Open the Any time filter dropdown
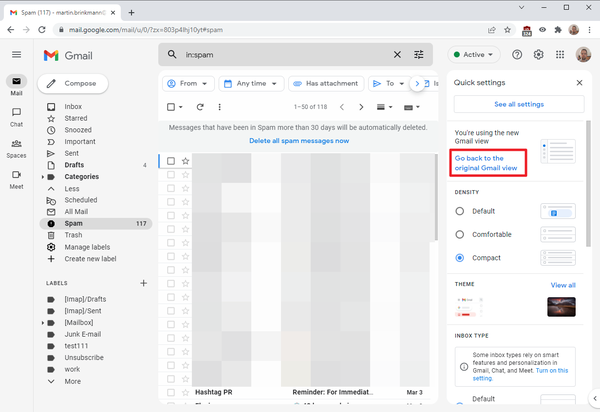The image size is (600, 412). (251, 83)
